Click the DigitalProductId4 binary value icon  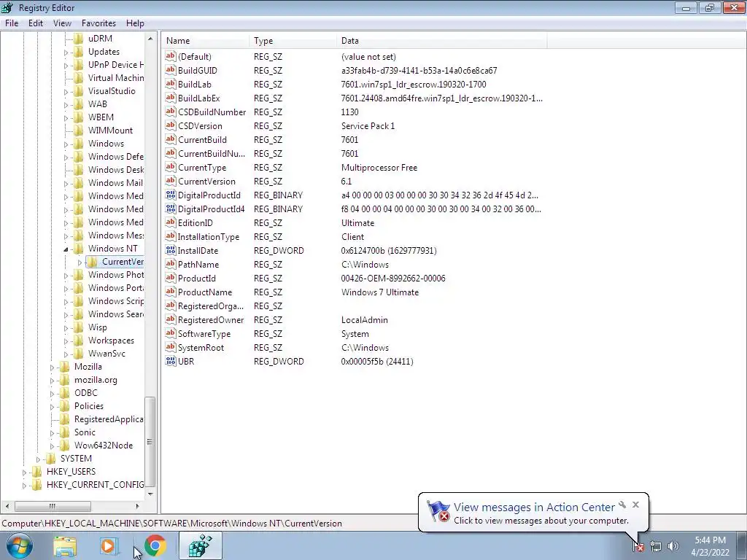tap(171, 209)
